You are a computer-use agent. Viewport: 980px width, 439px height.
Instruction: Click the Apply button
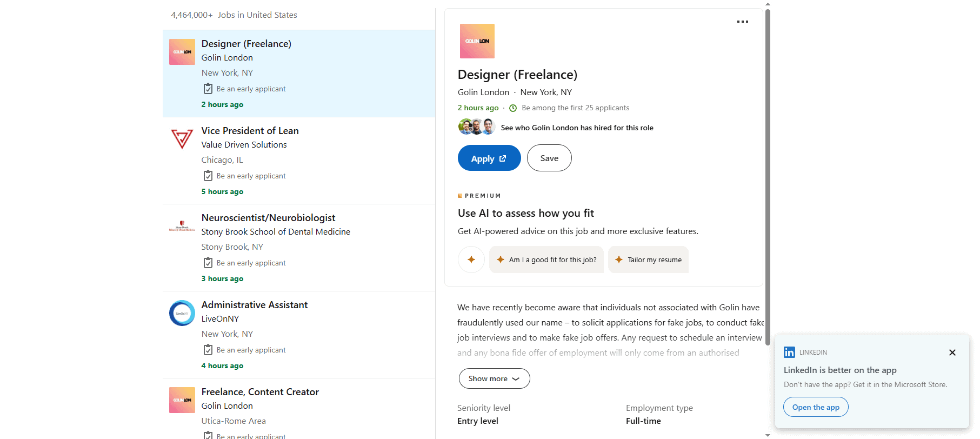489,158
